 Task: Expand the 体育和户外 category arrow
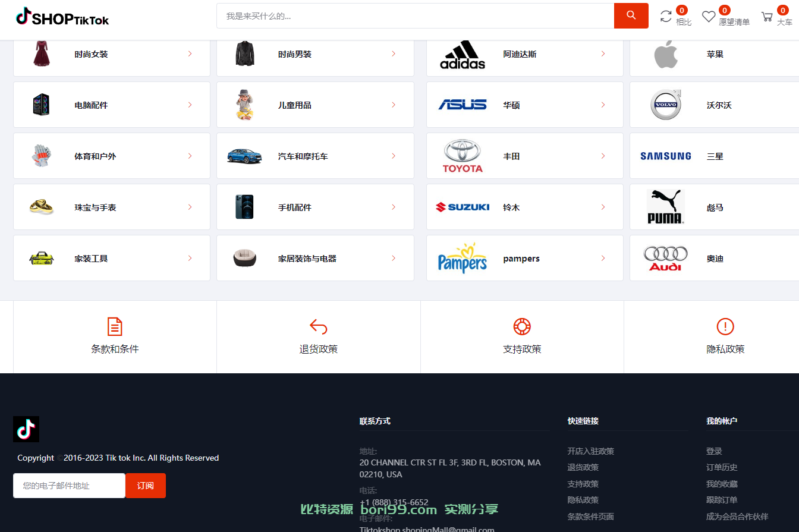pyautogui.click(x=190, y=156)
